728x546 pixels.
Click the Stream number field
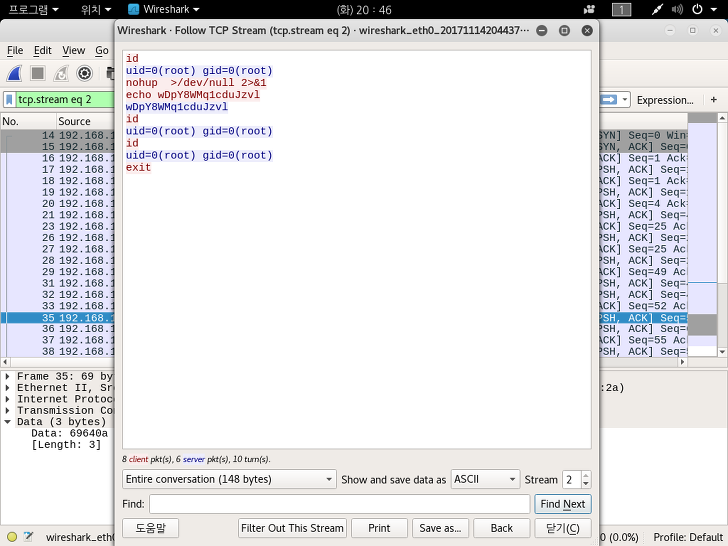572,479
